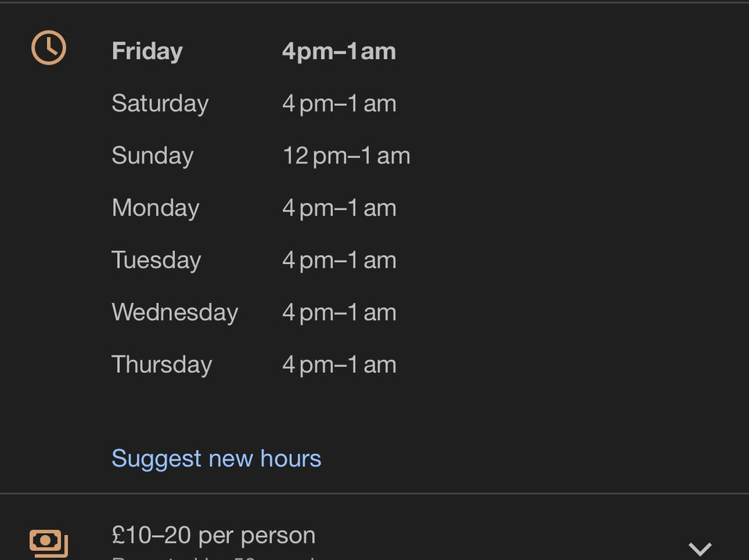Screen dimensions: 749x560
Task: Select the Tuesday day label
Action: tap(156, 260)
